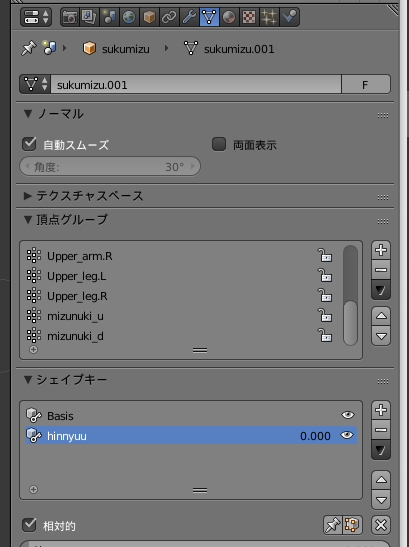Move vertex group down
409x547 pixels.
[x=381, y=336]
